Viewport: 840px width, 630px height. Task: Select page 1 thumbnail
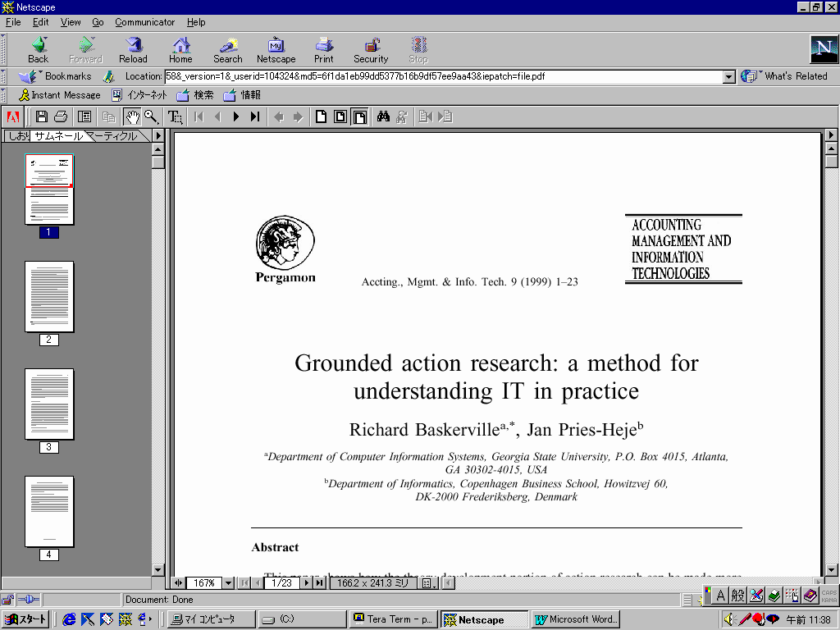[49, 189]
